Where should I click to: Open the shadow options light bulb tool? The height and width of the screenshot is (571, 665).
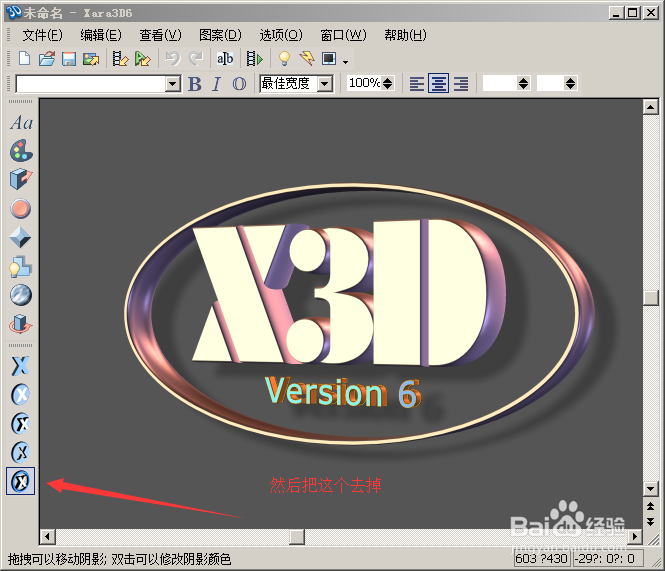pyautogui.click(x=20, y=266)
